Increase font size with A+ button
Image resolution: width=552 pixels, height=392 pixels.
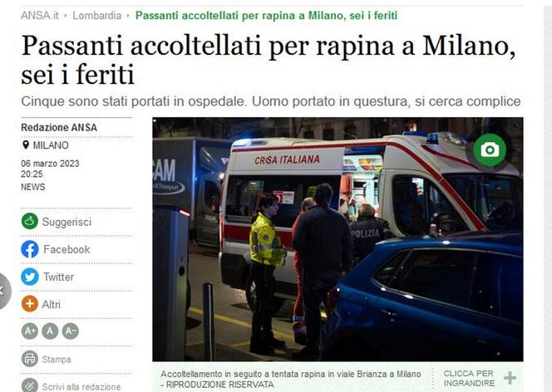[x=30, y=331]
